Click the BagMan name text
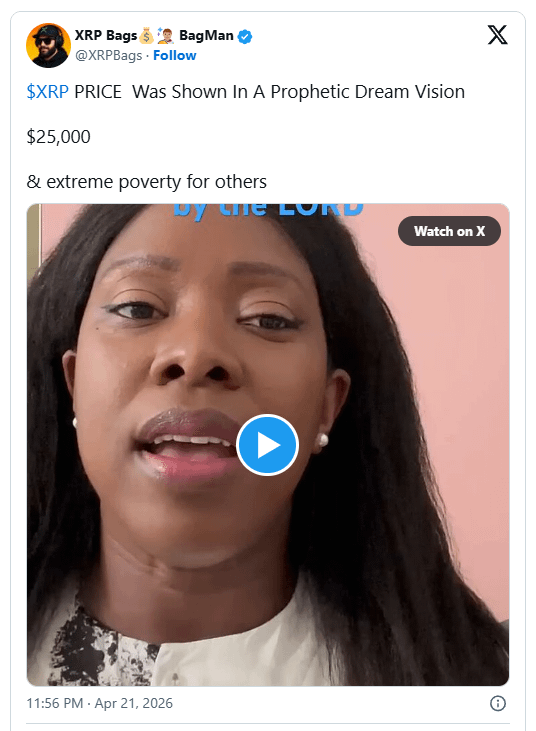Screen dimensions: 536x731 click(206, 35)
